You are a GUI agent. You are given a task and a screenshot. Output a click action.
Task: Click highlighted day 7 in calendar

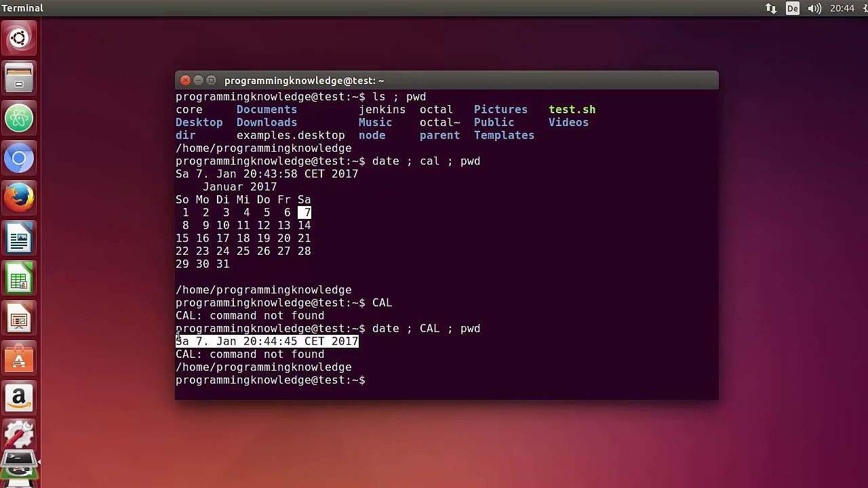pos(304,212)
